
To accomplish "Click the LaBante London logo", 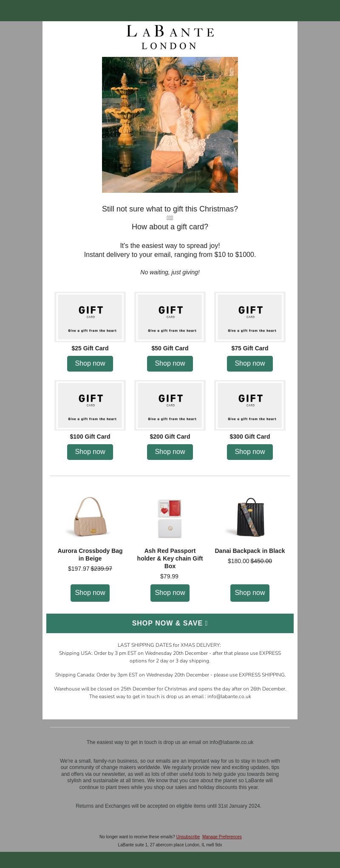I will (170, 37).
